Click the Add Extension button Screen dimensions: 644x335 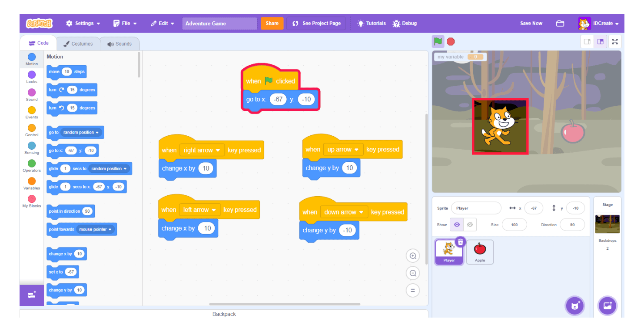32,295
